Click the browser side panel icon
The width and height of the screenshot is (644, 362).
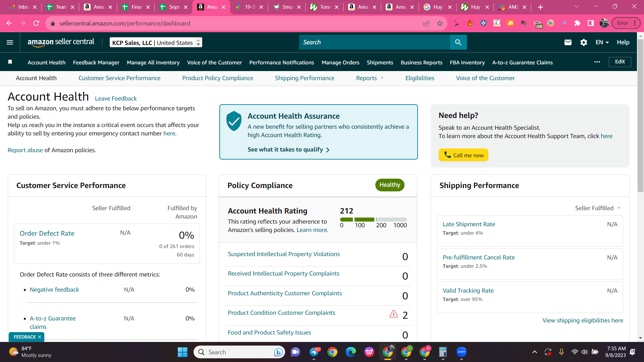pyautogui.click(x=591, y=23)
